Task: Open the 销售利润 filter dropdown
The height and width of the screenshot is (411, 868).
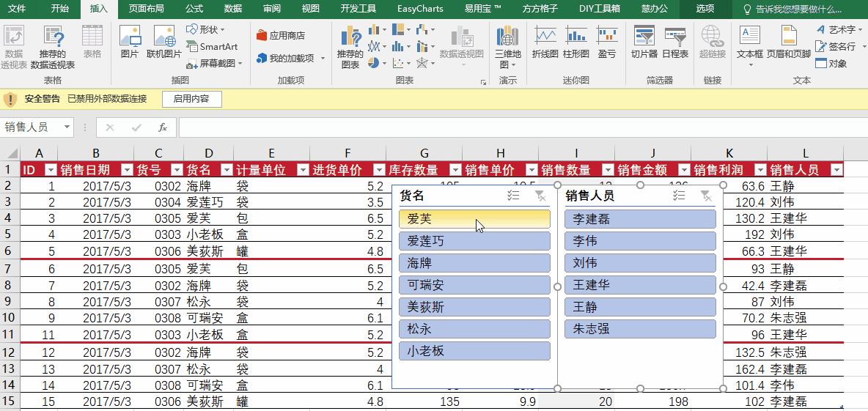Action: 761,171
